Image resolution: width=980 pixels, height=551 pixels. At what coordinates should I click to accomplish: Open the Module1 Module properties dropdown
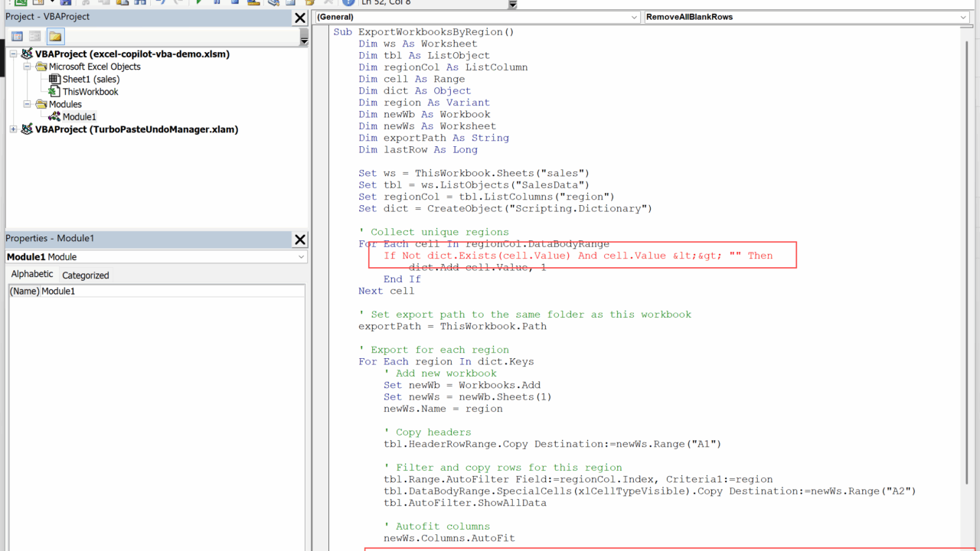[x=302, y=257]
